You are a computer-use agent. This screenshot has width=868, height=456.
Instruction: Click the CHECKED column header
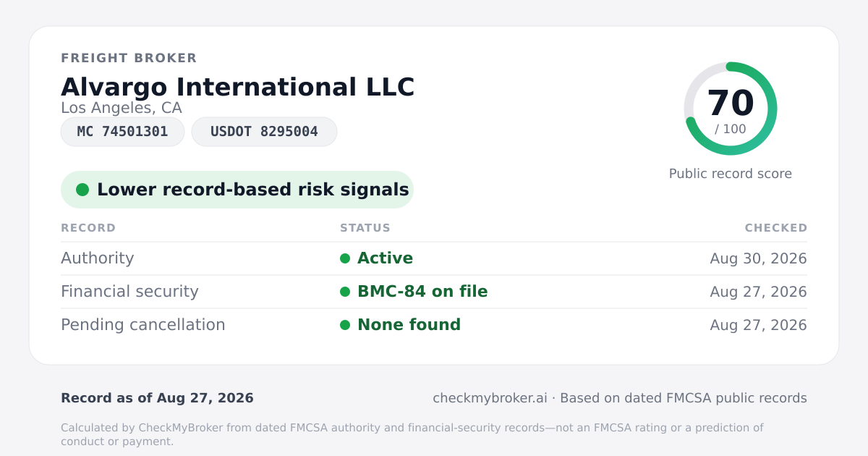(776, 228)
